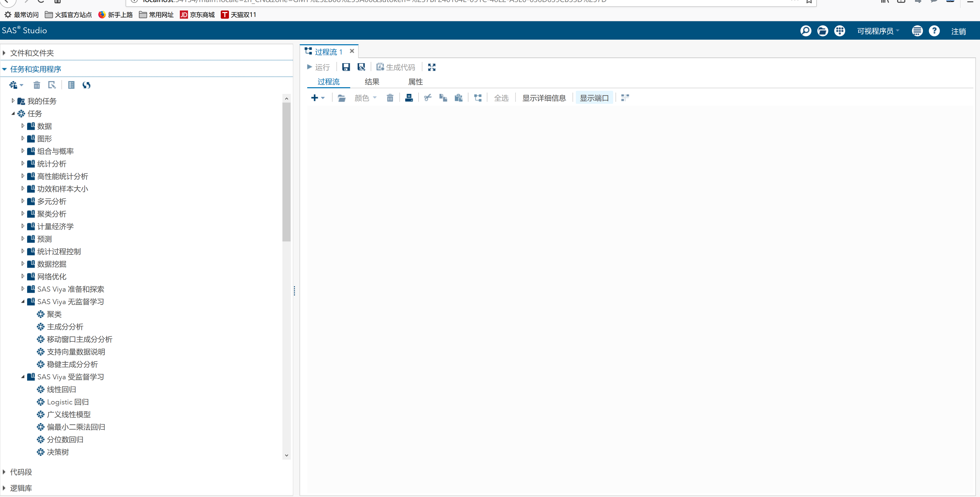Click the help question mark icon
980x497 pixels.
[x=934, y=31]
